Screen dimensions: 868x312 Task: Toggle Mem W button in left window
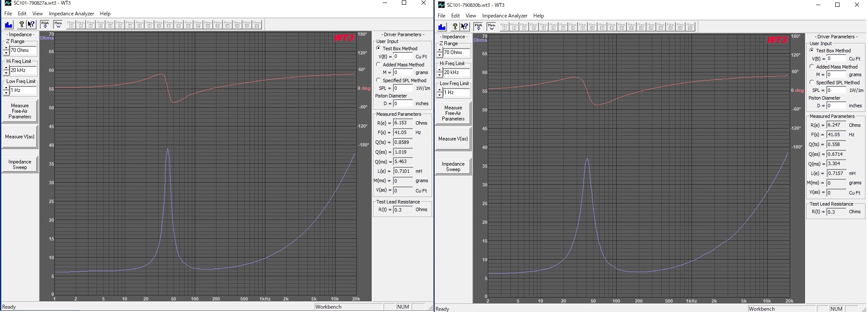(58, 25)
